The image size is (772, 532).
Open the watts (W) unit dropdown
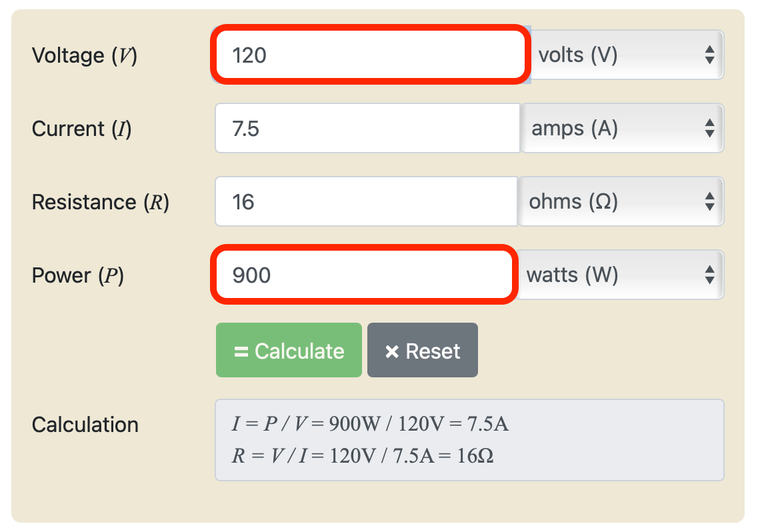[619, 275]
